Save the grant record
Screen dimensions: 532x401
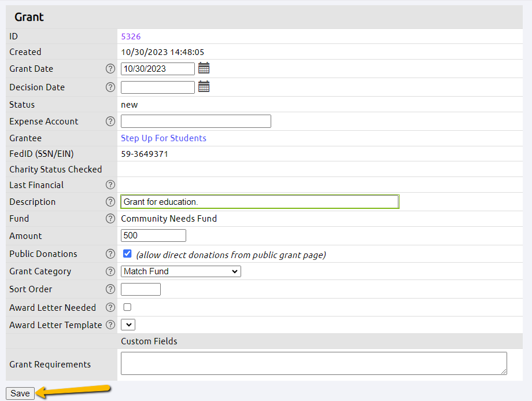click(x=20, y=393)
